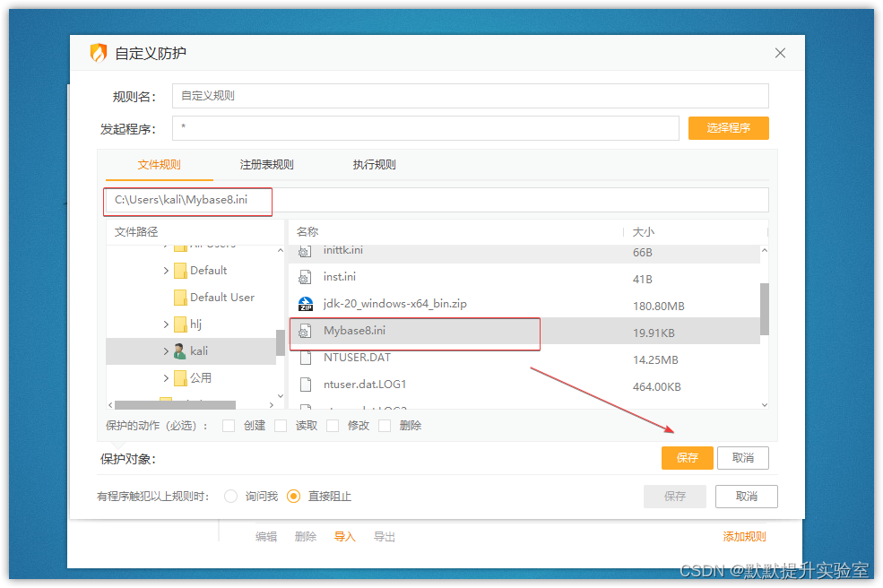Click the kali user avatar icon

[x=179, y=351]
